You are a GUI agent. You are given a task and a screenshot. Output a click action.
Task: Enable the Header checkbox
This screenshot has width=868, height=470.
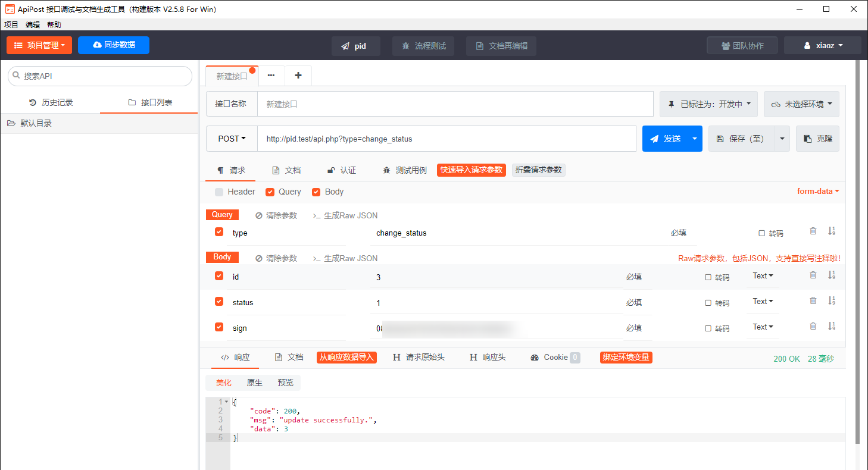(219, 192)
